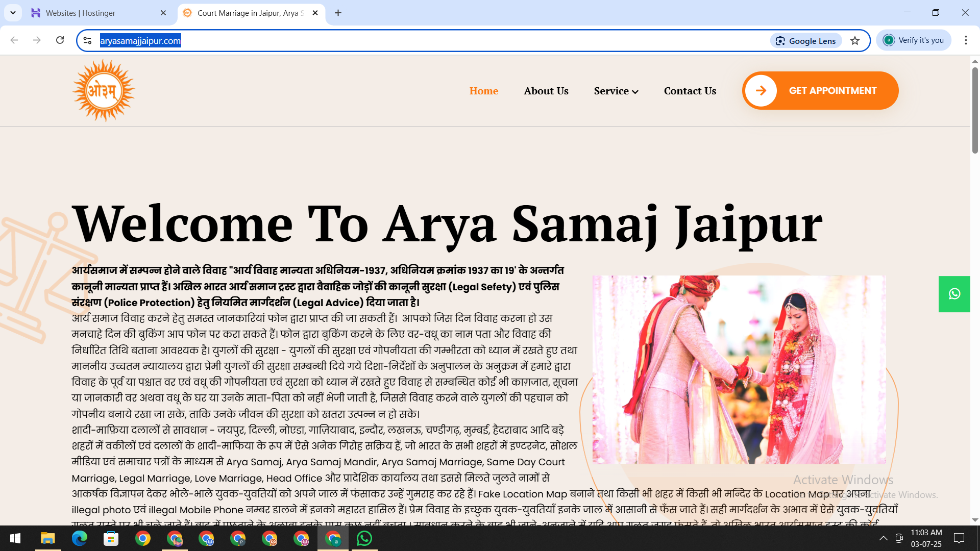The height and width of the screenshot is (551, 980).
Task: Open the floating WhatsApp chat button
Action: click(954, 294)
